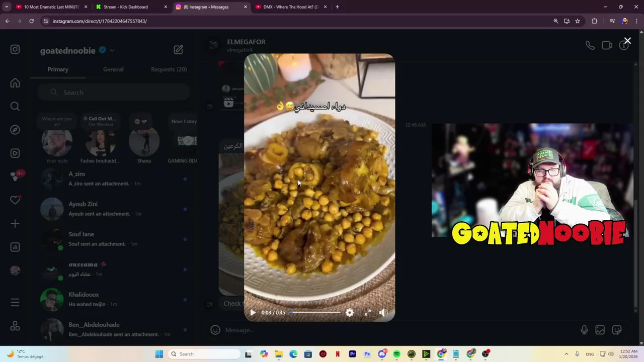Viewport: 644px width, 362px height.
Task: Go back in browser history
Action: click(x=8, y=21)
